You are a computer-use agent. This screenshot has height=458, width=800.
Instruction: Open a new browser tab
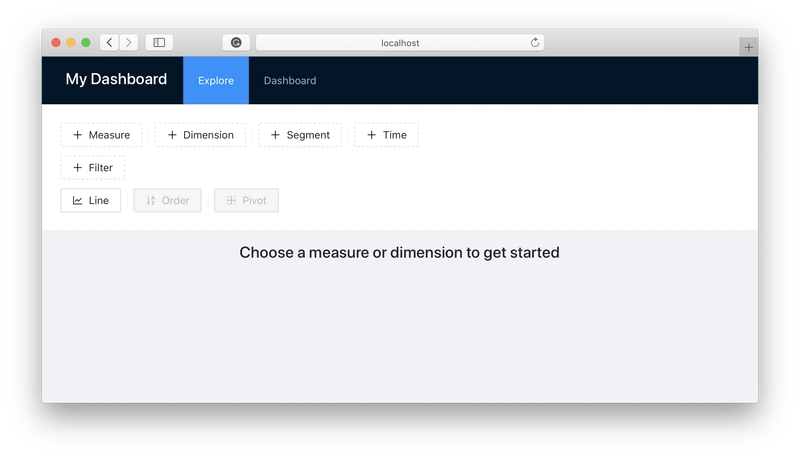[748, 47]
